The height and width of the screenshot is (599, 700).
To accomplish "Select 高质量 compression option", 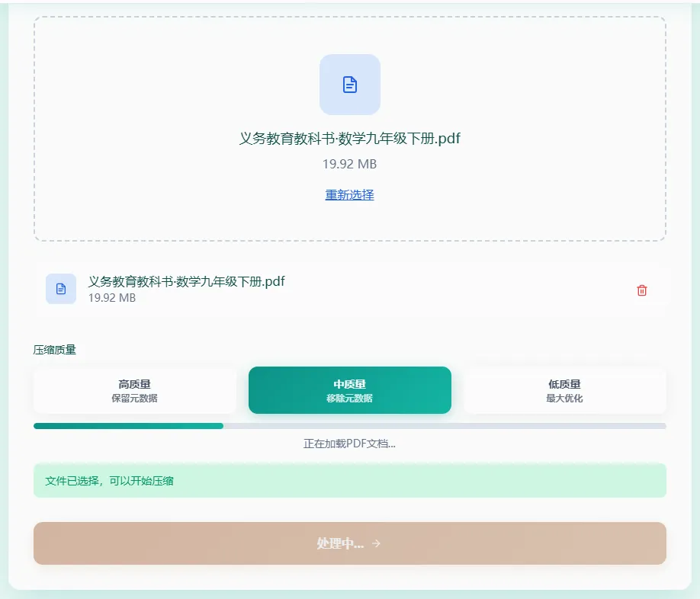I will [134, 390].
